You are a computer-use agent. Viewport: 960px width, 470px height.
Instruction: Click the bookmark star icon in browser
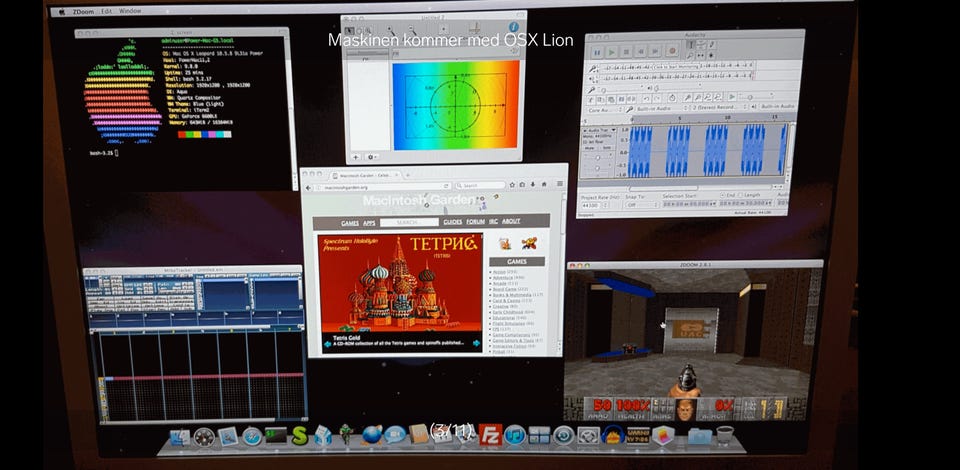pyautogui.click(x=512, y=185)
